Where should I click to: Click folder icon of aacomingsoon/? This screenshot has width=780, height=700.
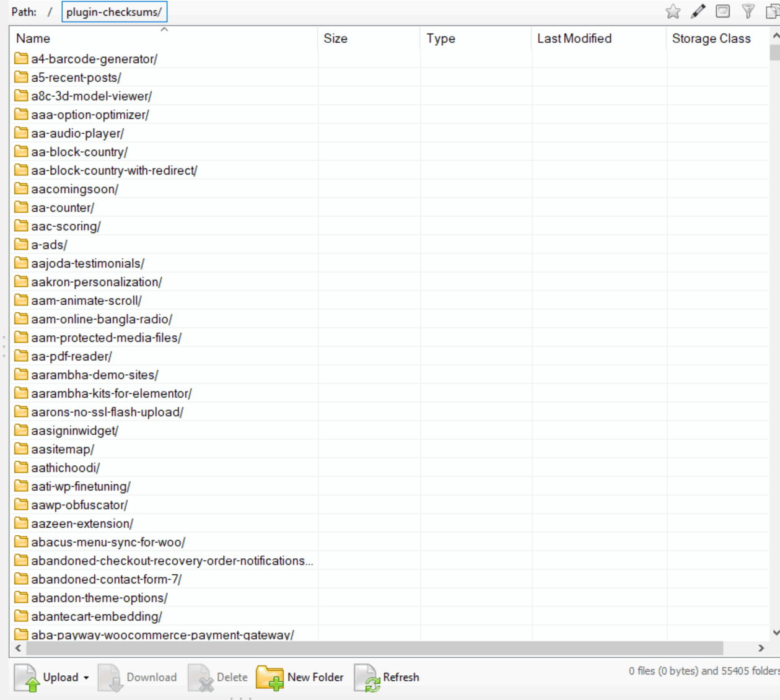pyautogui.click(x=22, y=188)
